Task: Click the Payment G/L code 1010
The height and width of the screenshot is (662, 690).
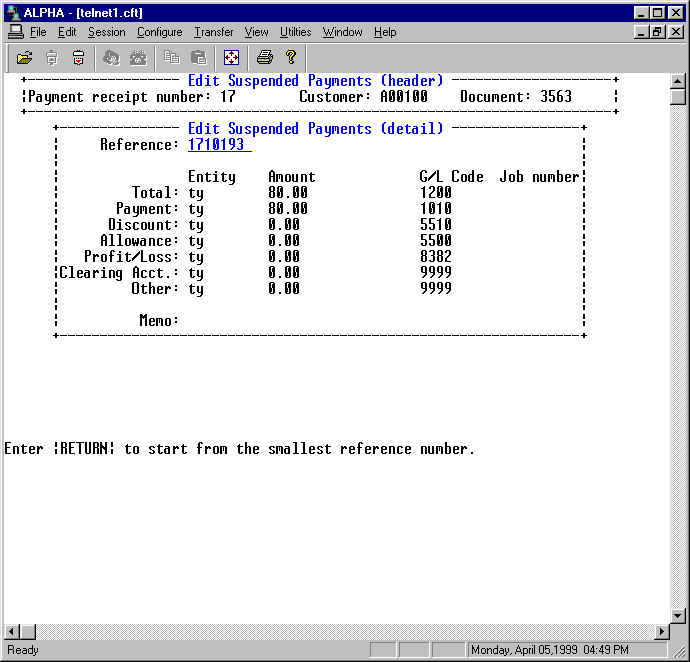Action: 436,208
